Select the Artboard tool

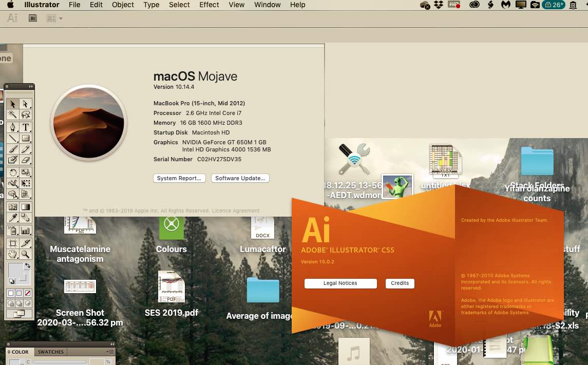point(13,243)
